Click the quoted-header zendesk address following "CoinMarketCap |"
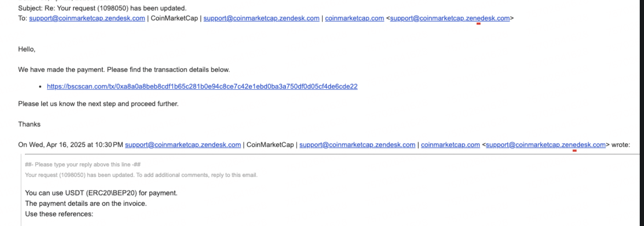This screenshot has height=226, width=644. coord(357,145)
